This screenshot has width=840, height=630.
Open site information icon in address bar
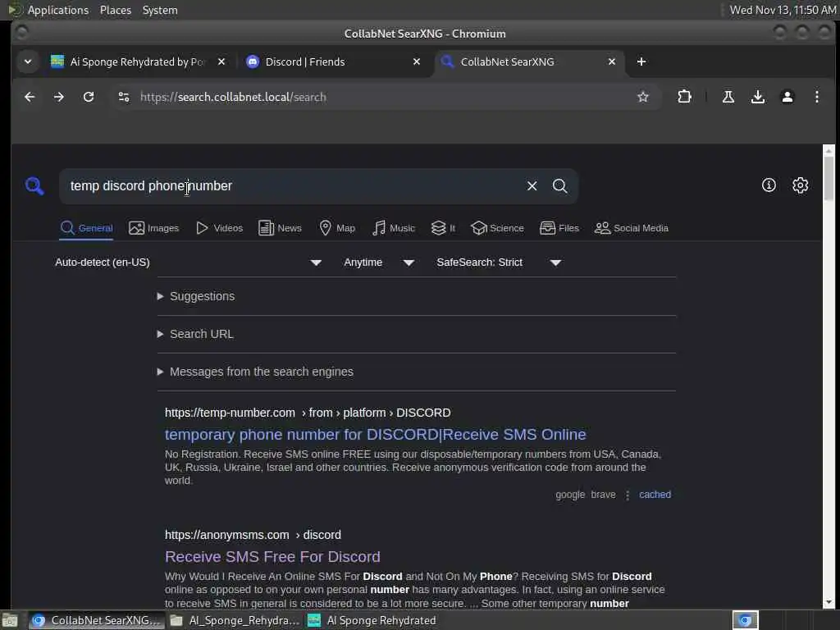(124, 97)
